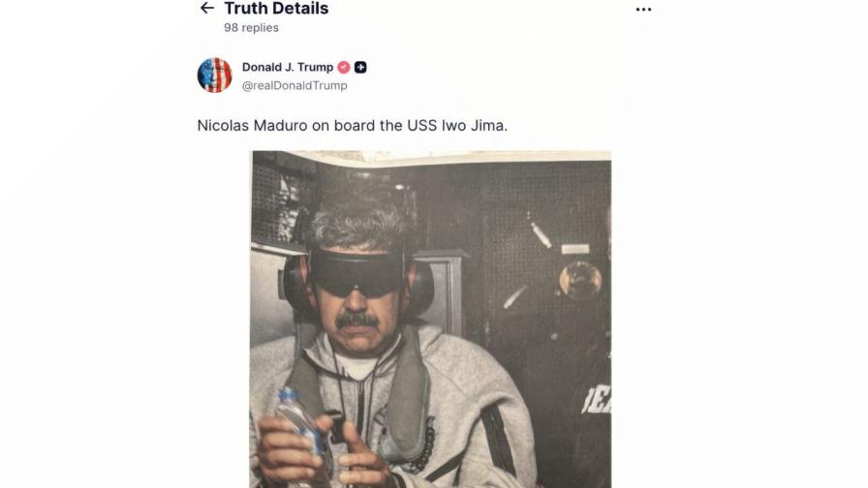Screen dimensions: 868x488
Task: Go back using the left arrow icon
Action: pos(207,8)
